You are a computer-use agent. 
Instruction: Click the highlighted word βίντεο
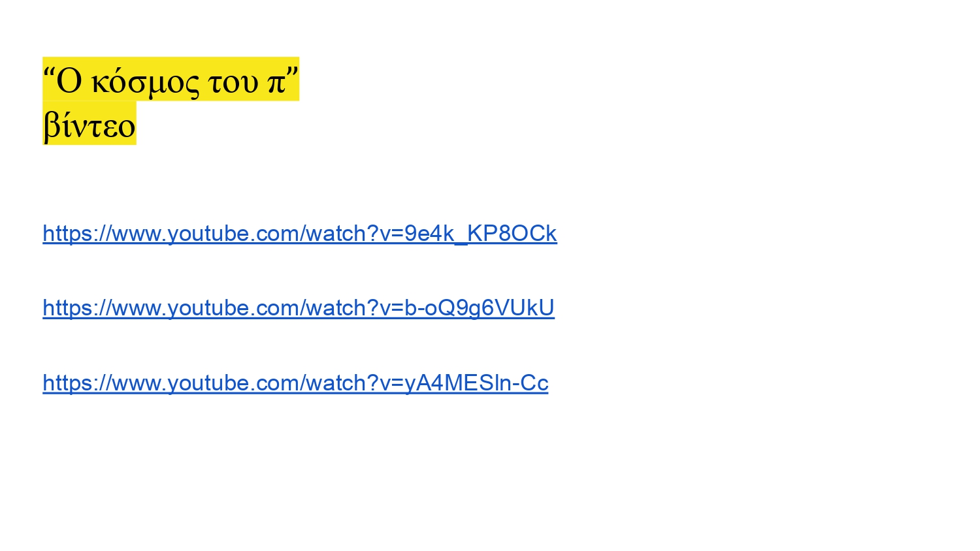tap(90, 124)
